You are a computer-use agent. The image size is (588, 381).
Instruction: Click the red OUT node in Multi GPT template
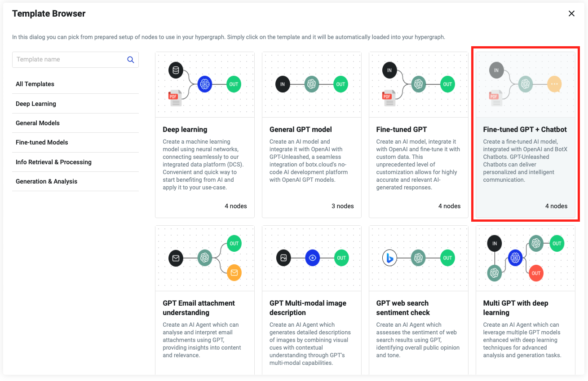tap(536, 273)
